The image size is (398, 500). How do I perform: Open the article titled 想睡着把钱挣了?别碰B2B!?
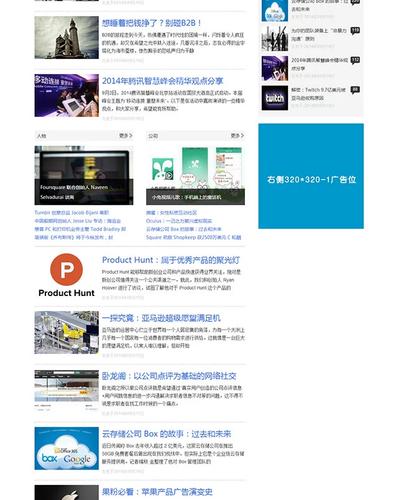click(152, 23)
